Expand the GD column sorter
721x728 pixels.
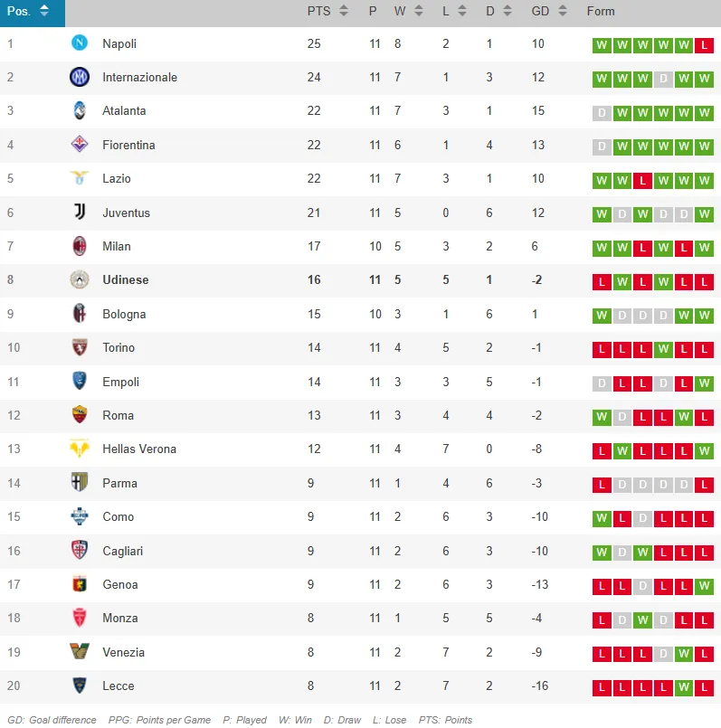(x=563, y=11)
